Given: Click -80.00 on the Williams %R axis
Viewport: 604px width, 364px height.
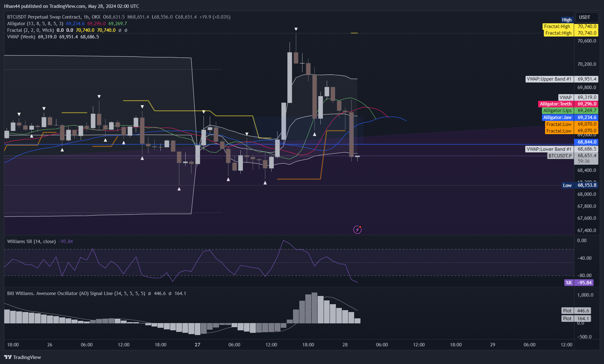Looking at the screenshot, I should tap(584, 276).
